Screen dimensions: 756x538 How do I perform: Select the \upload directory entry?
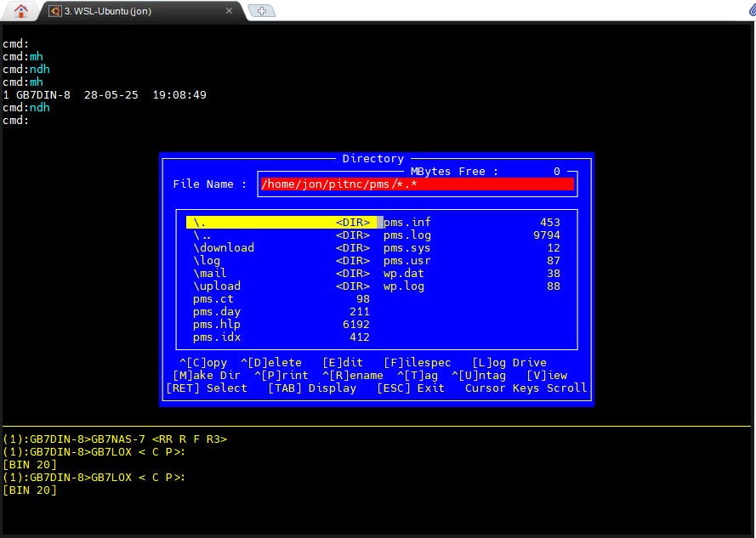point(217,286)
